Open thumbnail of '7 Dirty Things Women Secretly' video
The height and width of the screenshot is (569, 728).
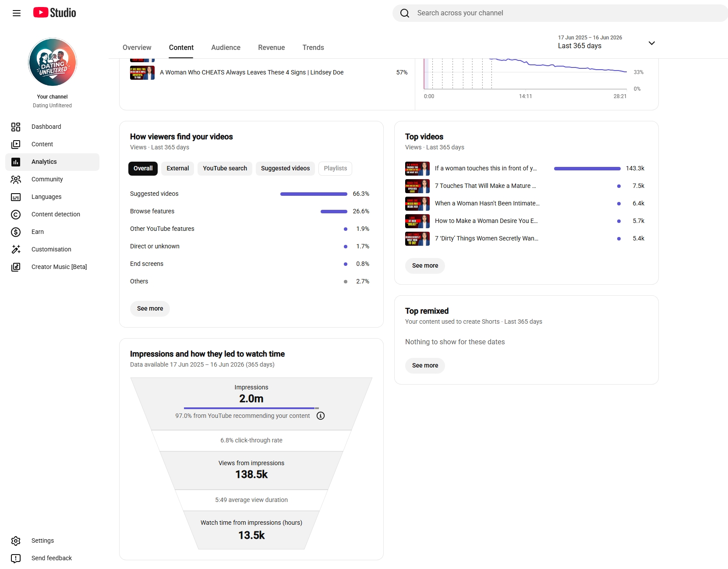[417, 239]
